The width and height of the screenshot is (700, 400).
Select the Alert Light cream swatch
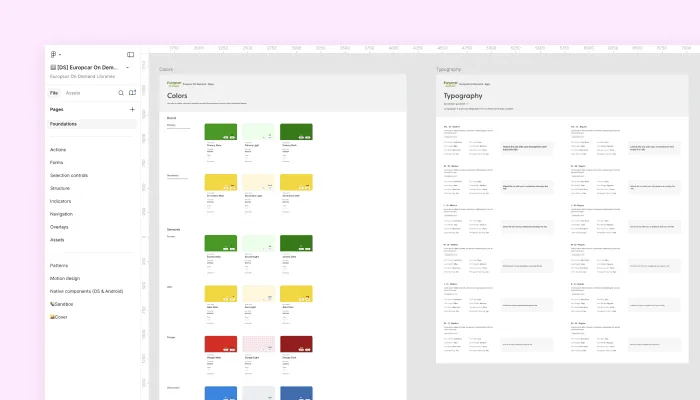tap(258, 294)
